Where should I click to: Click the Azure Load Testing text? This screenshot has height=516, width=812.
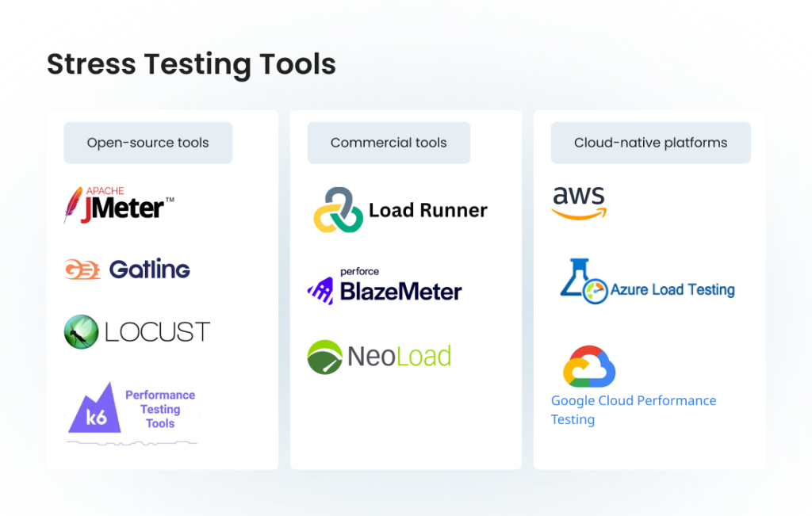pyautogui.click(x=672, y=290)
